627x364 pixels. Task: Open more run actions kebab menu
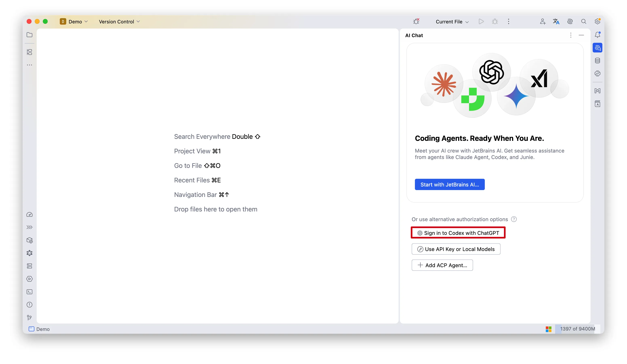509,22
